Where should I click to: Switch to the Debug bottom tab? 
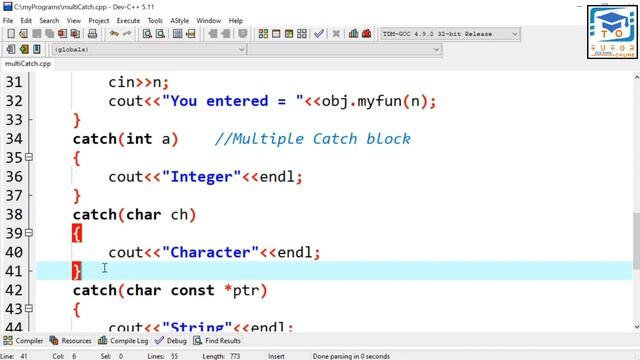[x=171, y=340]
